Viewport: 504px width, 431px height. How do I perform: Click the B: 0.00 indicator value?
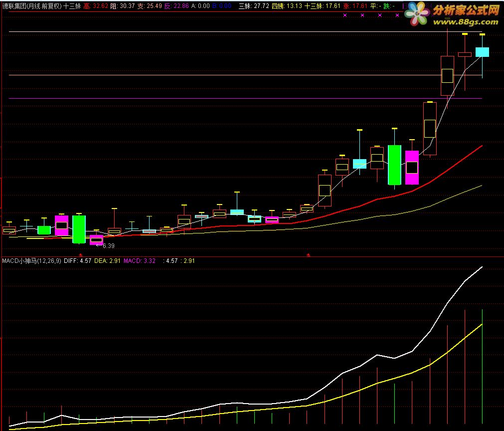pos(222,6)
